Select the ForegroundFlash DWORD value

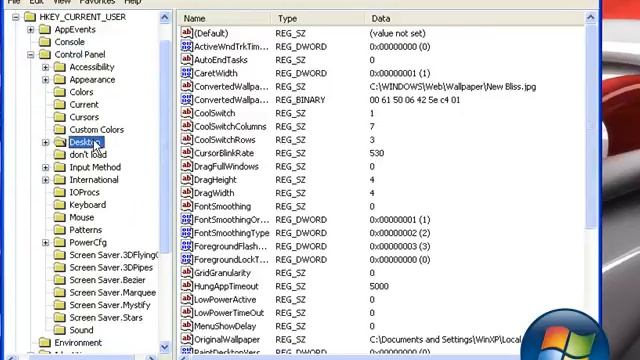pyautogui.click(x=231, y=246)
